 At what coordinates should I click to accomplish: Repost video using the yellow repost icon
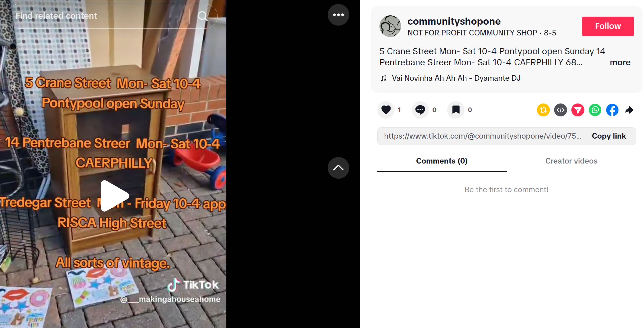[543, 110]
